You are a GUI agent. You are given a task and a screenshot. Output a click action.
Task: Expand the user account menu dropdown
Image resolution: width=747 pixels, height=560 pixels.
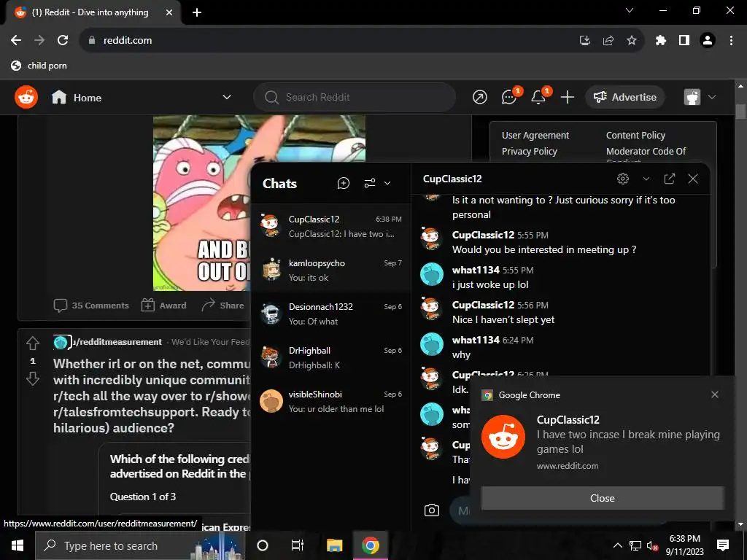tap(712, 97)
